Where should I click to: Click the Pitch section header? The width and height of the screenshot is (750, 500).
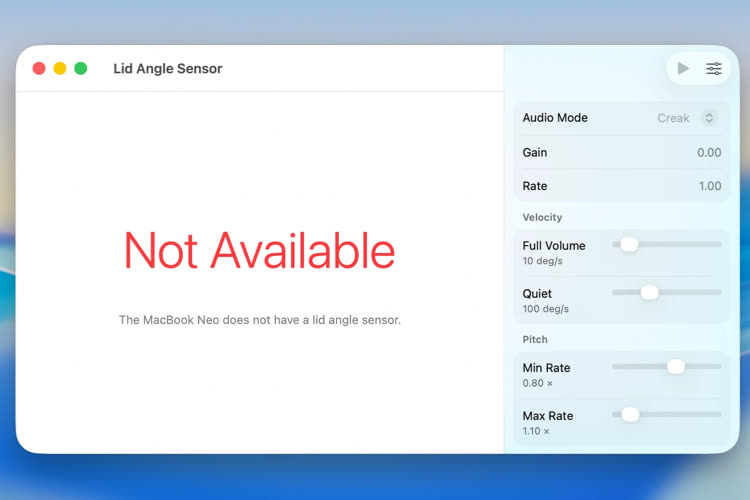(535, 340)
